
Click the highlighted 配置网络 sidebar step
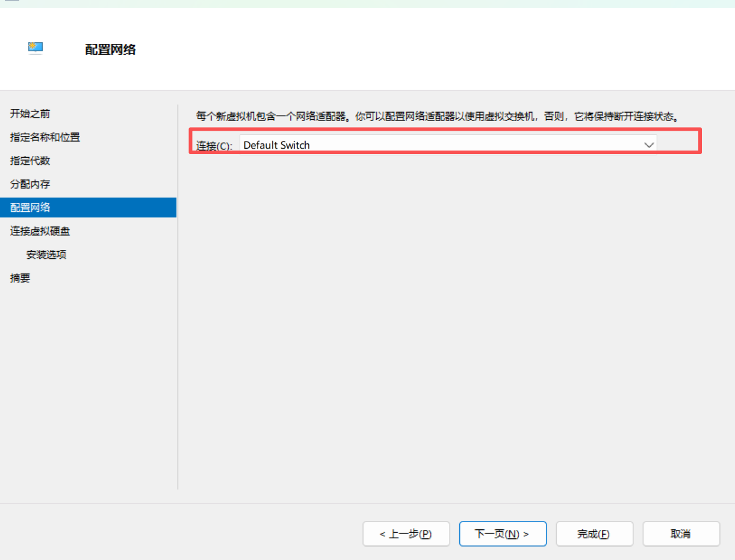coord(30,208)
